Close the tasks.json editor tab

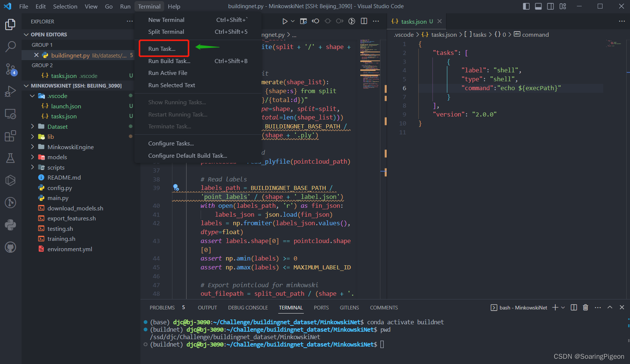439,21
